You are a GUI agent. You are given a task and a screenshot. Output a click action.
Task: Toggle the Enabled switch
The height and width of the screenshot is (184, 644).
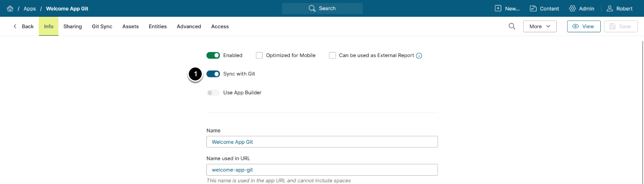tap(213, 55)
